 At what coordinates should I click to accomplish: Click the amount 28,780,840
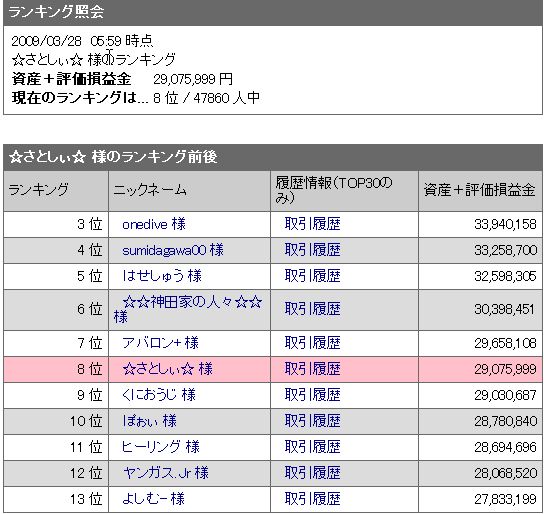click(x=505, y=421)
